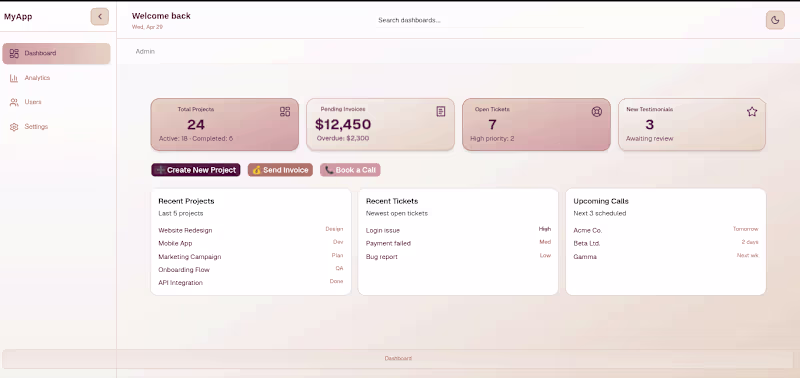This screenshot has height=378, width=800.
Task: Open the Total Projects card showing 24
Action: click(224, 124)
